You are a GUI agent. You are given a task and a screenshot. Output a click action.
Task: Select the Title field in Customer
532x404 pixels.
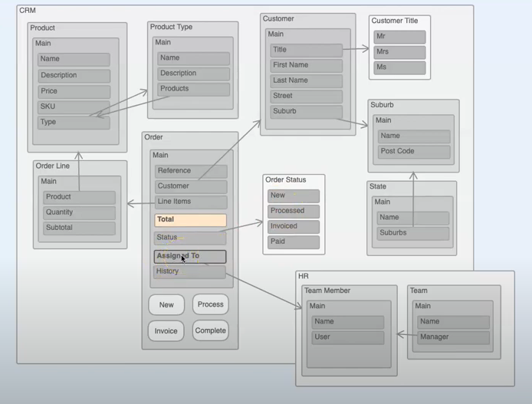(307, 50)
